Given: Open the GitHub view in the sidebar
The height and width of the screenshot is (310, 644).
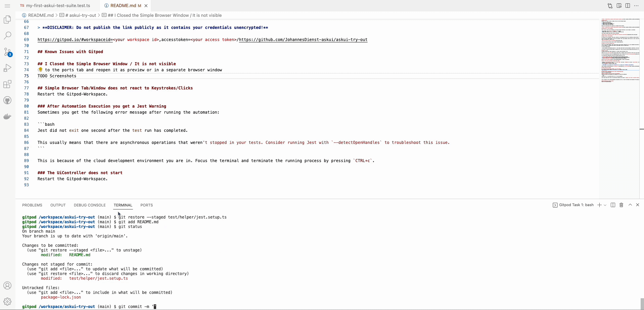Looking at the screenshot, I should [7, 100].
